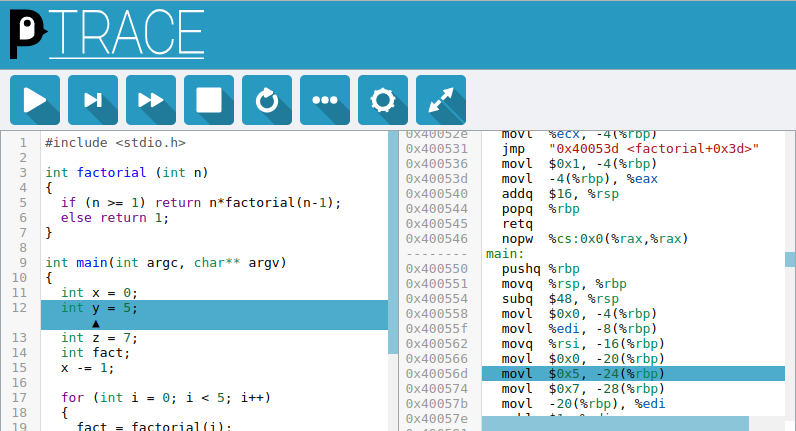This screenshot has height=431, width=796.
Task: Click the instruction 'addq $16, %rsp'
Action: 560,194
